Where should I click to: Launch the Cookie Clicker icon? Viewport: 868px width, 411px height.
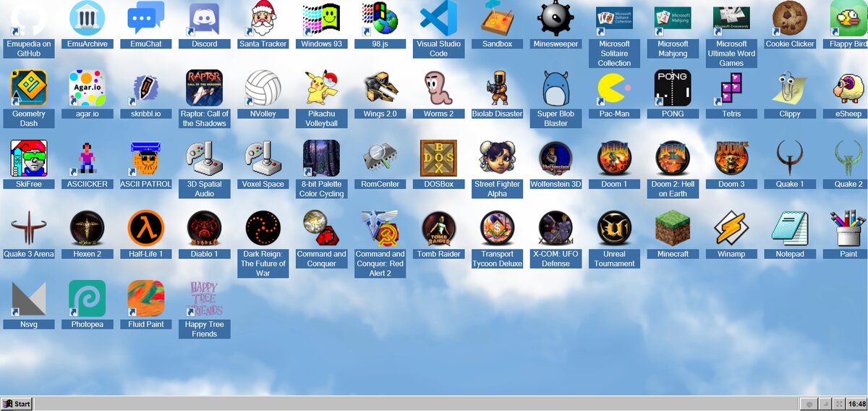pyautogui.click(x=790, y=18)
